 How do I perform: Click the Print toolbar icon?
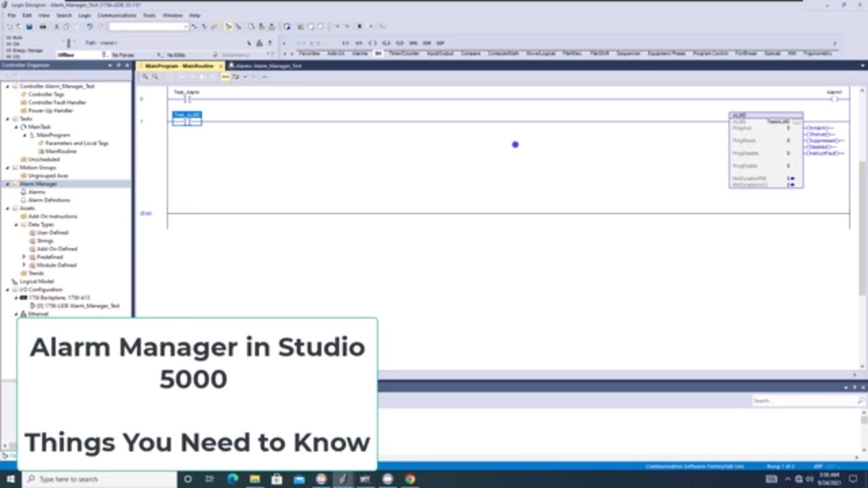[43, 26]
